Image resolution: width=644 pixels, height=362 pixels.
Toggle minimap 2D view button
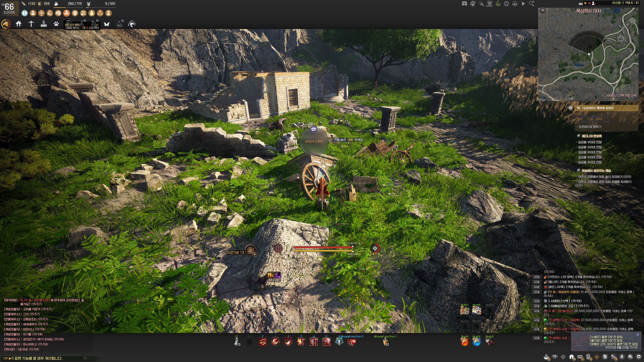(x=543, y=11)
